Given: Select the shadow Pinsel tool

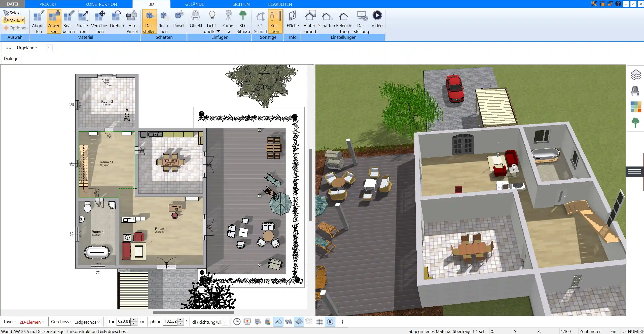Looking at the screenshot, I should coord(179,19).
